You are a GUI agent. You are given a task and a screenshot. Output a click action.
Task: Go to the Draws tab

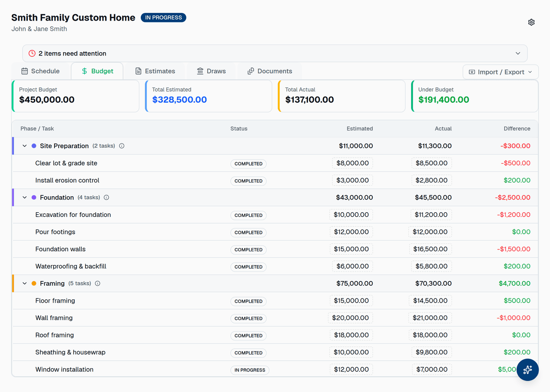[211, 71]
